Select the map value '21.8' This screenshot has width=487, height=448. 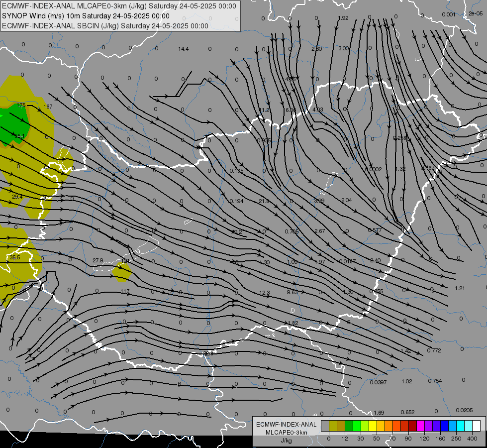(264, 201)
